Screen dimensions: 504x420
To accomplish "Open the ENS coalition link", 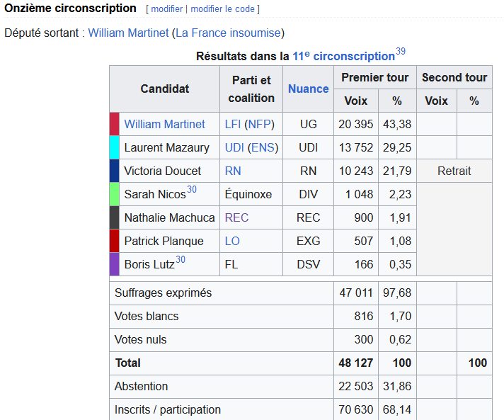I will [263, 147].
